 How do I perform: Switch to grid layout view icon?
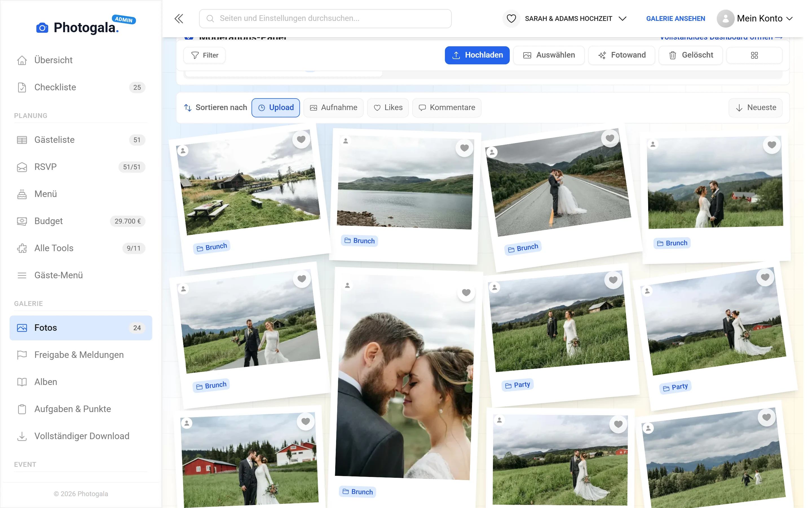754,55
